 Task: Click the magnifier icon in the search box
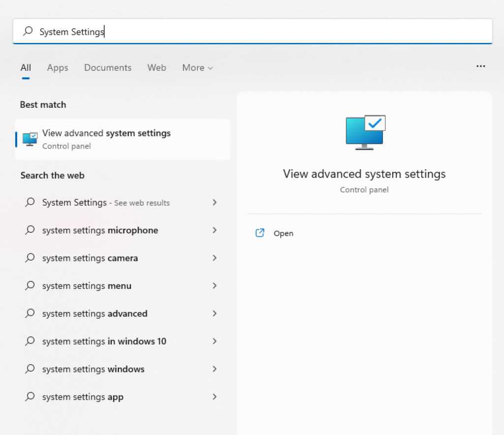[28, 31]
